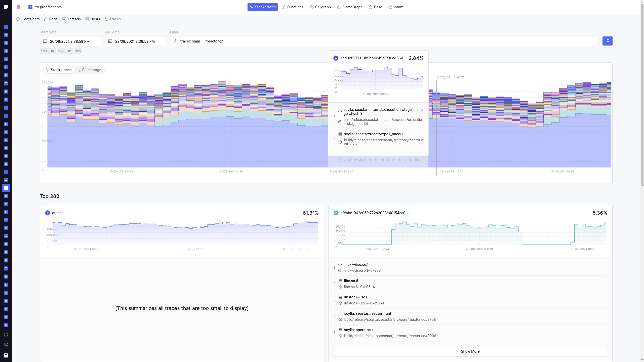Image resolution: width=644 pixels, height=362 pixels.
Task: Click the purple number 4 badge in tooltip
Action: [336, 58]
